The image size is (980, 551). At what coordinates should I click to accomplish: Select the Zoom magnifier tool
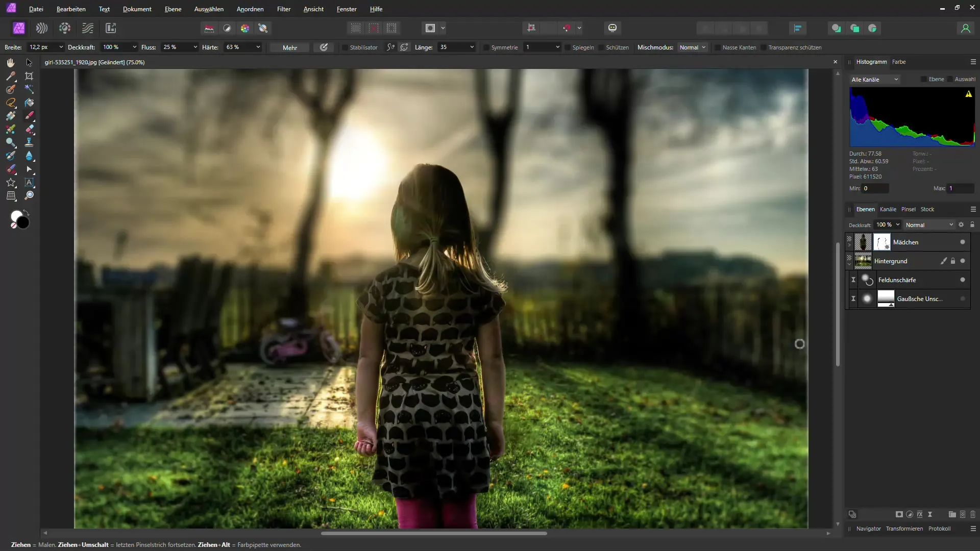pyautogui.click(x=29, y=195)
